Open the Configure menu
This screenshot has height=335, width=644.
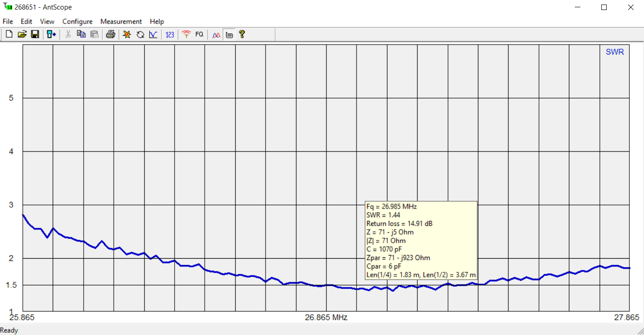pyautogui.click(x=77, y=21)
